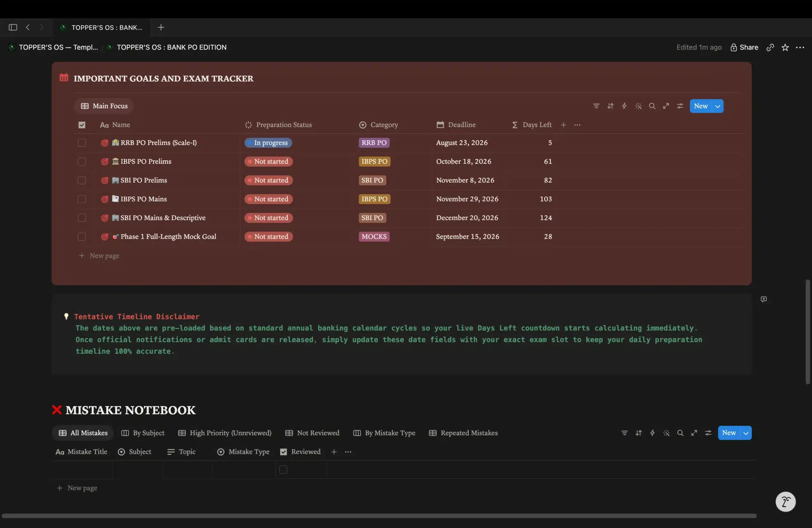Check the RRB PO Prelims row checkbox

[x=82, y=143]
